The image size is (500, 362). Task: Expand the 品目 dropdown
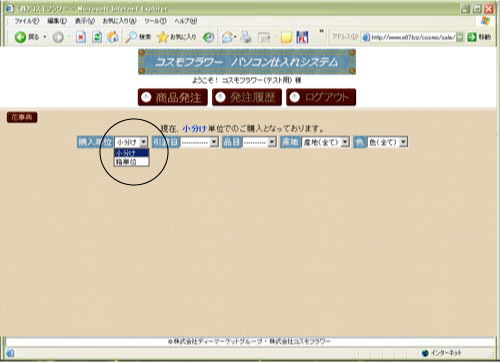tap(259, 142)
